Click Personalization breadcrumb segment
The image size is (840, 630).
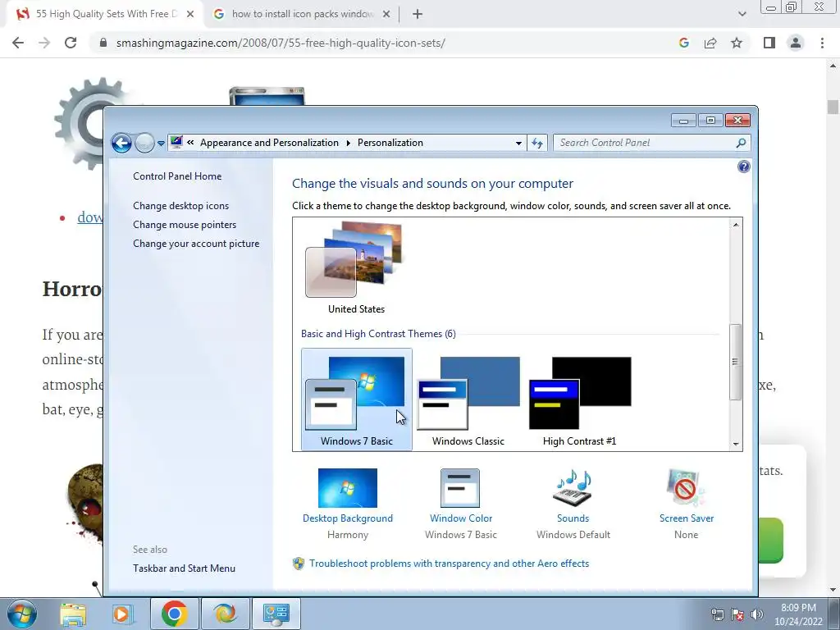[390, 143]
